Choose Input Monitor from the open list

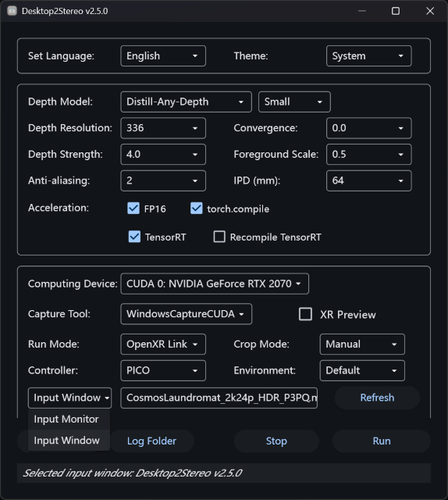click(x=69, y=419)
